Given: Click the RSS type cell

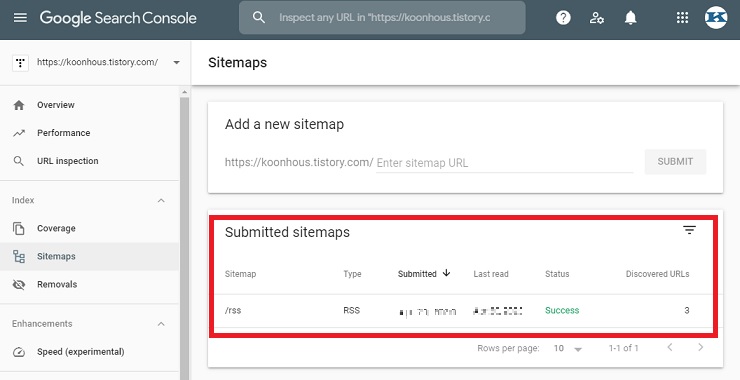Looking at the screenshot, I should coord(352,311).
